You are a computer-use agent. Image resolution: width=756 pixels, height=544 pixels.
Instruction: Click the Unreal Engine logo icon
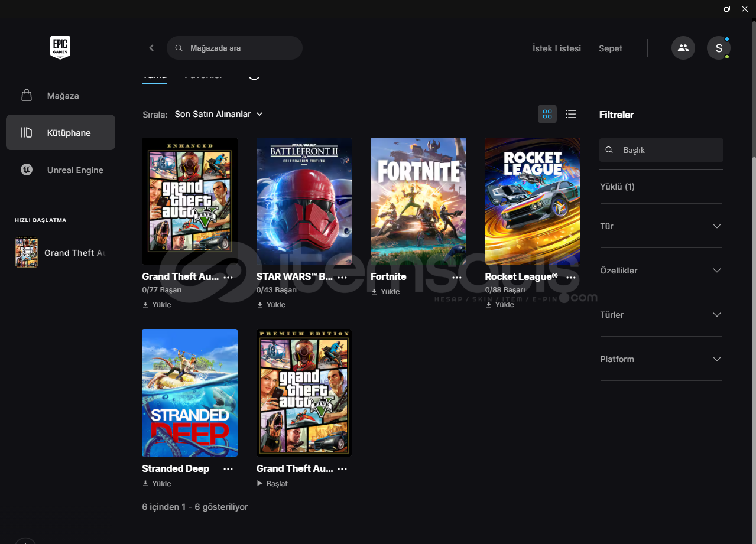click(x=27, y=170)
